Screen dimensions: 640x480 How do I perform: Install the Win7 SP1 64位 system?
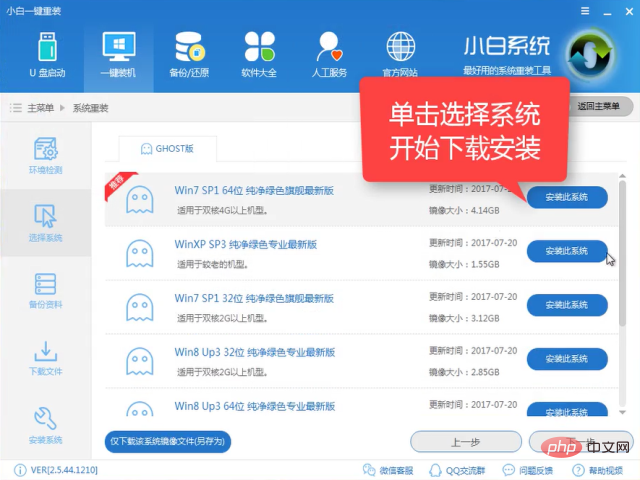pos(566,197)
